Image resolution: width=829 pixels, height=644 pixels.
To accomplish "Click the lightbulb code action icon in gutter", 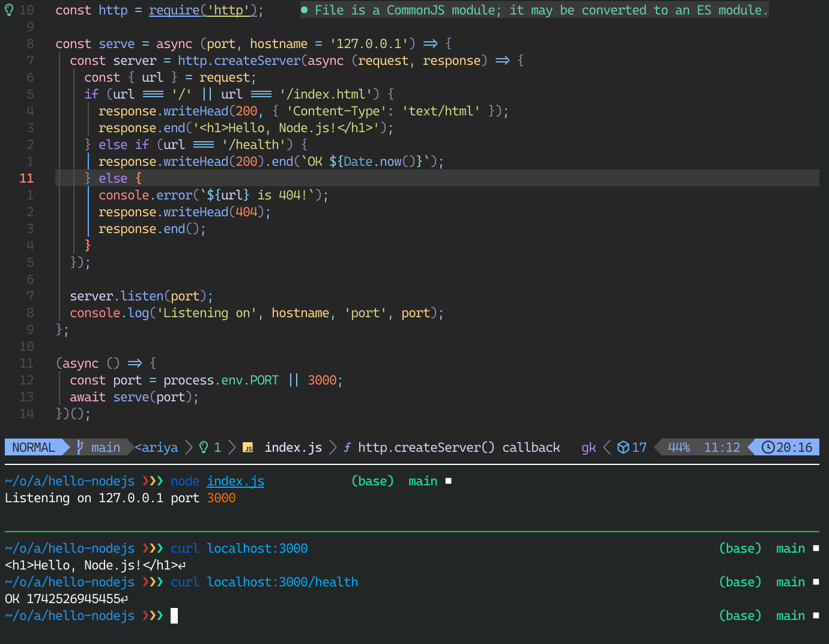I will pos(9,10).
